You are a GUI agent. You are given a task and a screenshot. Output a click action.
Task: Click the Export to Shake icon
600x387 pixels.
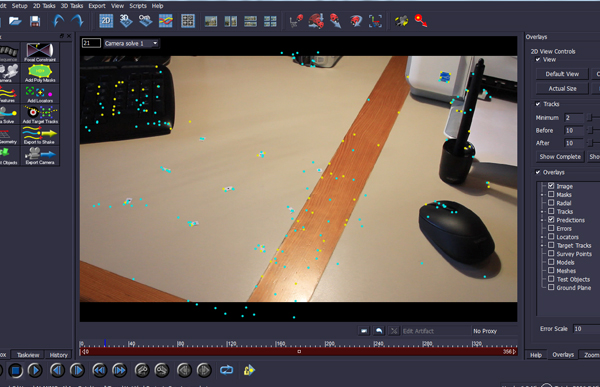[x=40, y=135]
